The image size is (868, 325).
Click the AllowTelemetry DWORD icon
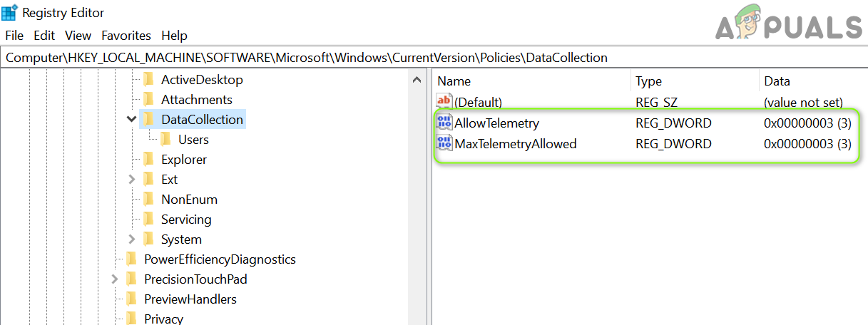[x=444, y=123]
